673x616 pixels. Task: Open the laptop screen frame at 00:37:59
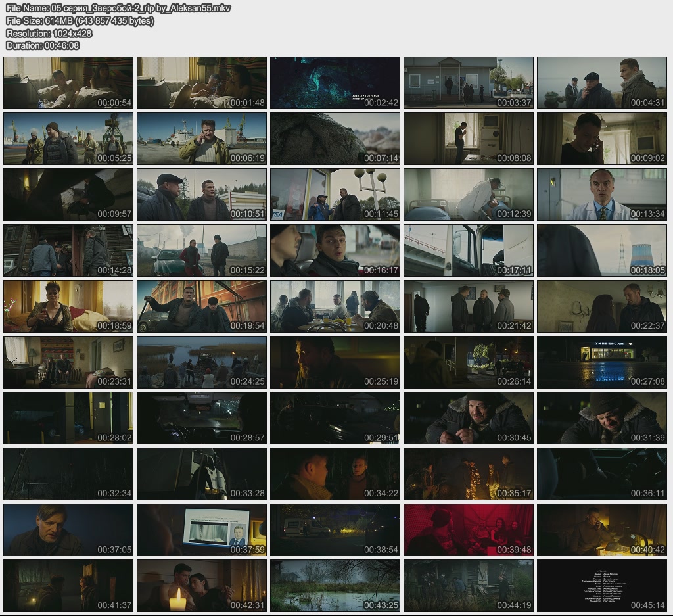202,530
